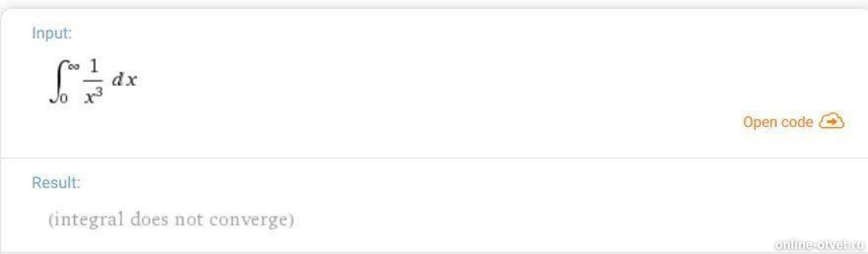Click the integral sign in the input formula
Screen dimensions: 868x254
(57, 81)
